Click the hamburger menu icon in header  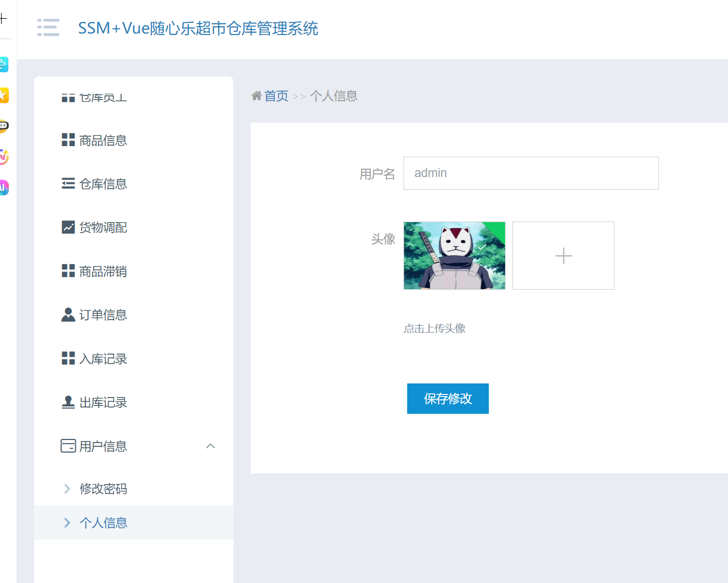click(48, 27)
